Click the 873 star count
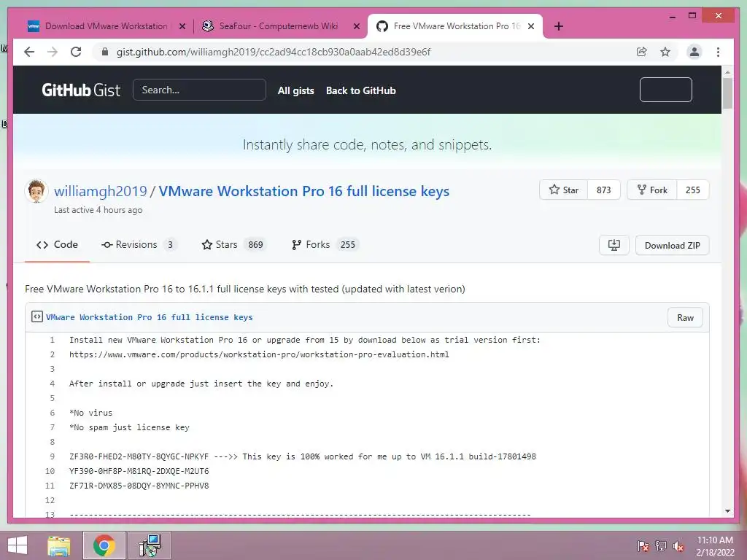The width and height of the screenshot is (747, 560). 603,190
